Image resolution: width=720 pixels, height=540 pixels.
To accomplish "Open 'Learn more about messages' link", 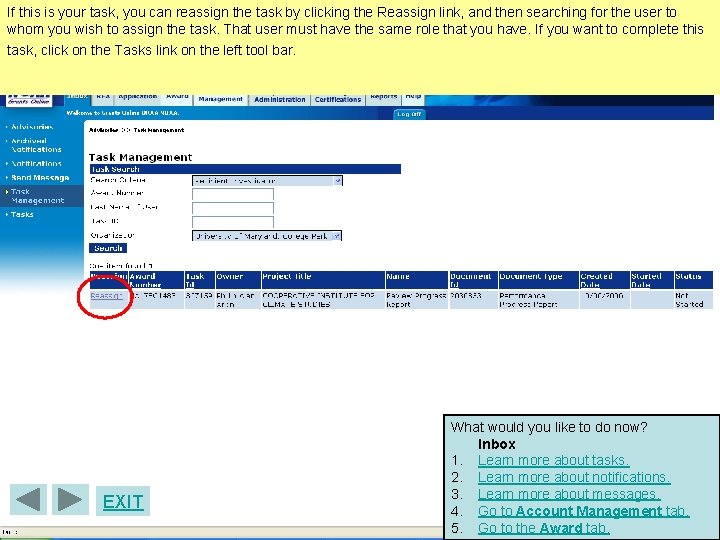I will (569, 494).
